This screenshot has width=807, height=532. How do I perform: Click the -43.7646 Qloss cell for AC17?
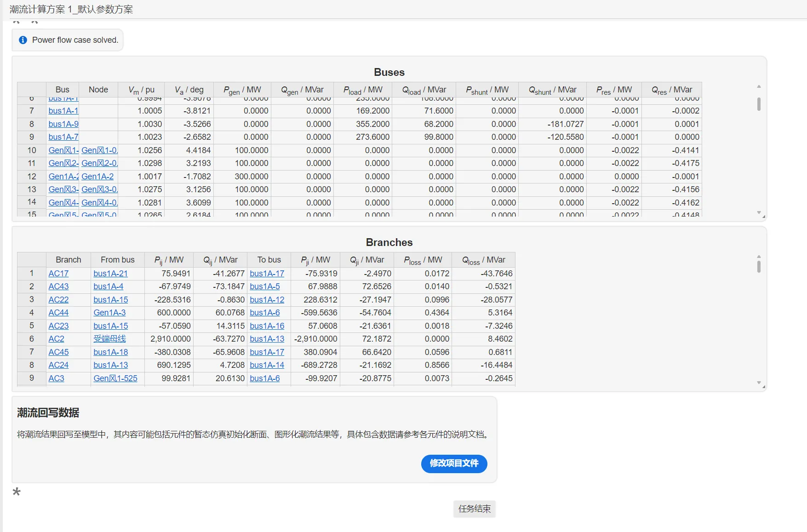tap(484, 274)
